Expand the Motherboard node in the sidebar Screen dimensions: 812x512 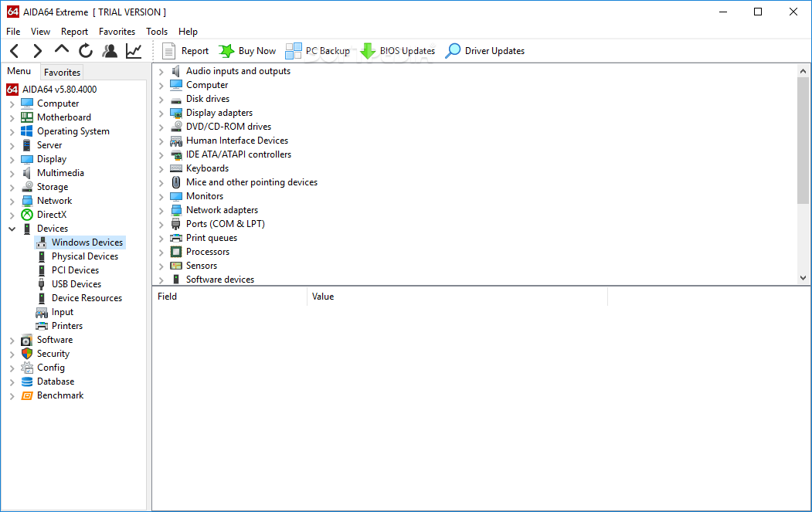point(12,118)
